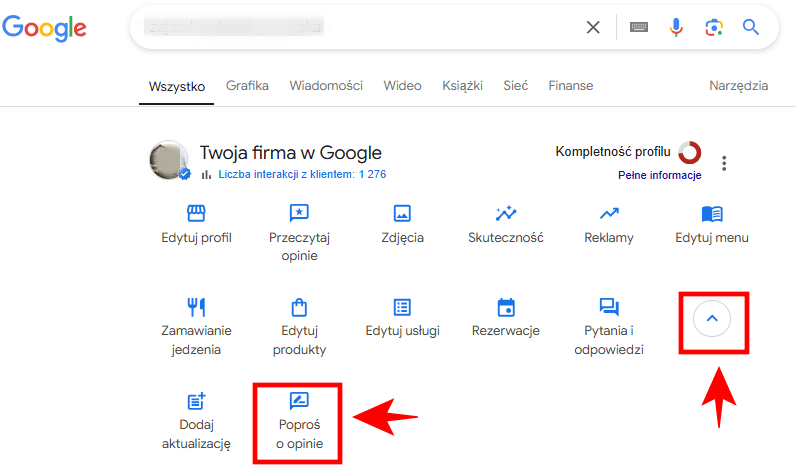Open the Finanse tab

point(571,85)
